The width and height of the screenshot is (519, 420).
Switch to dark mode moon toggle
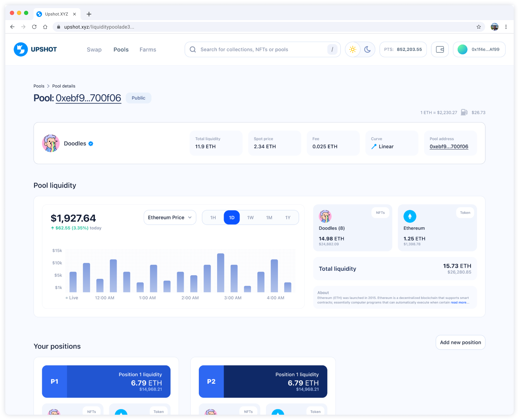[367, 49]
